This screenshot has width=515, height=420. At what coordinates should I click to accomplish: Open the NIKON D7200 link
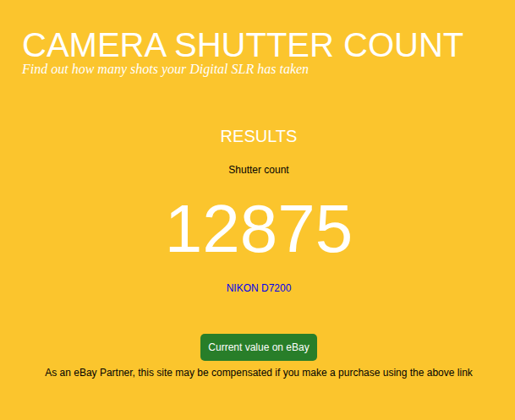[x=259, y=288]
